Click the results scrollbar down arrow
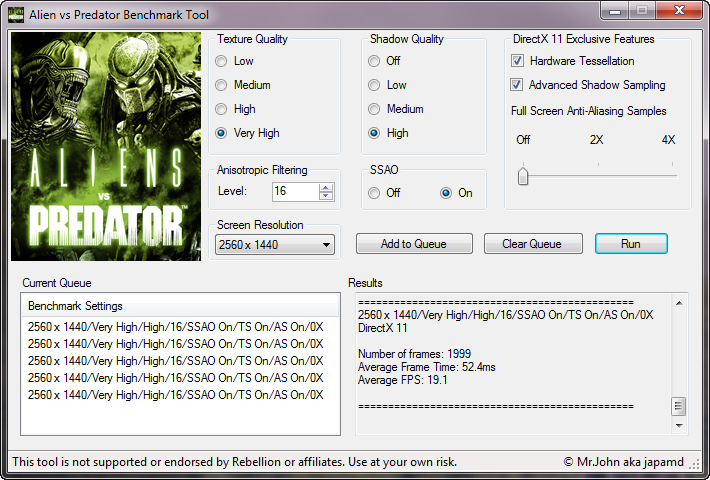 [x=679, y=426]
